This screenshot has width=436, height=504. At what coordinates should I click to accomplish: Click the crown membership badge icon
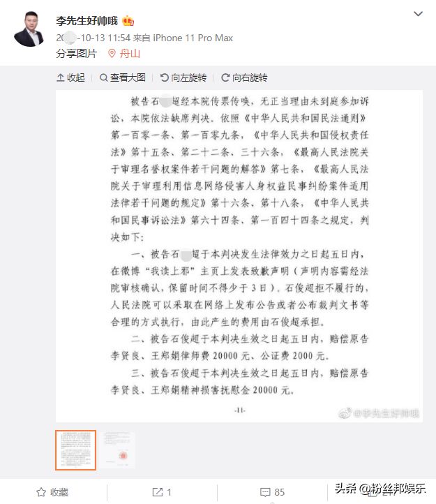[x=128, y=21]
